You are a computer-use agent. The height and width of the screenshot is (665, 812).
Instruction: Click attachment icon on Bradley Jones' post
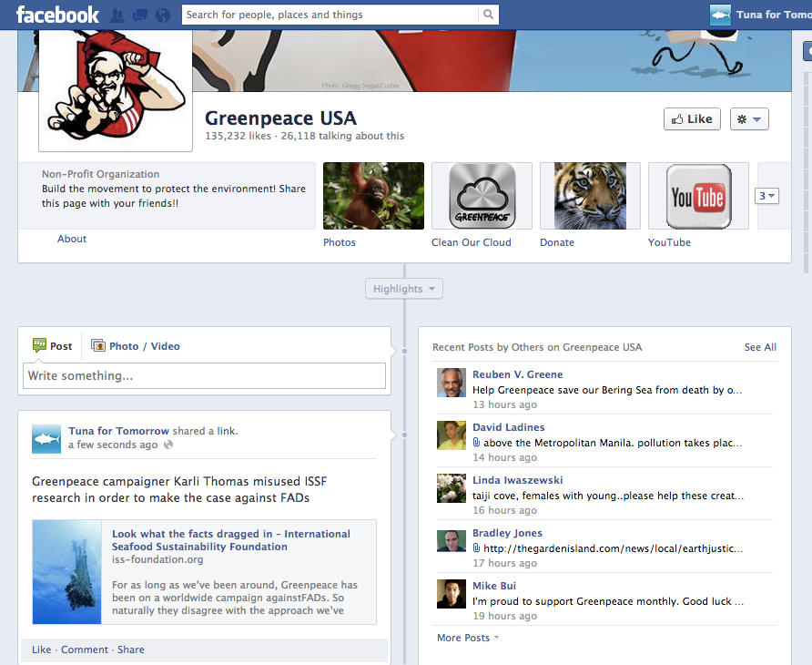[x=476, y=547]
